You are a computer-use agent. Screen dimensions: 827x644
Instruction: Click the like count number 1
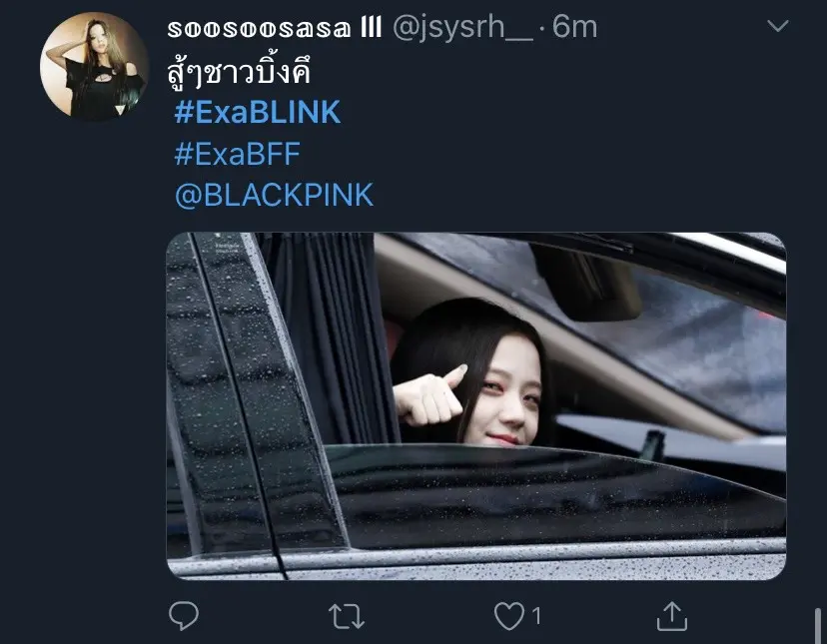(536, 616)
